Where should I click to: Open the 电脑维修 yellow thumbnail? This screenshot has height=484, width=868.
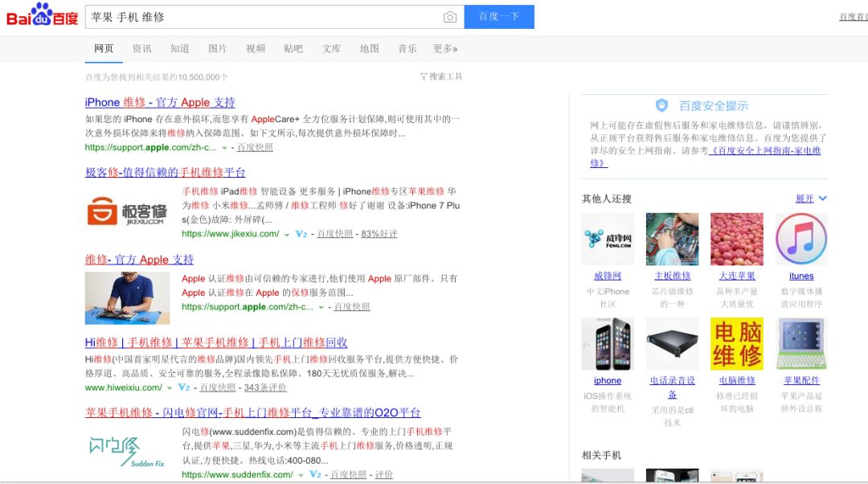(736, 343)
